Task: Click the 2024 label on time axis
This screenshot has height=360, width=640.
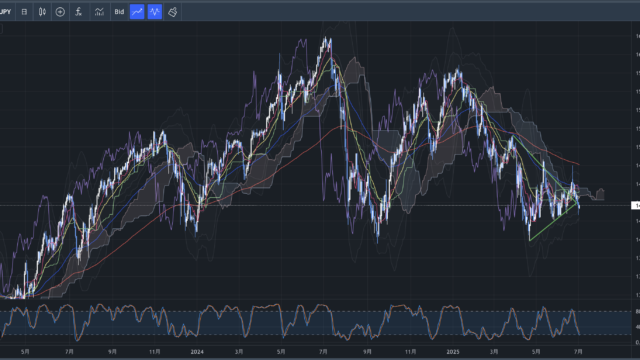Action: [197, 351]
